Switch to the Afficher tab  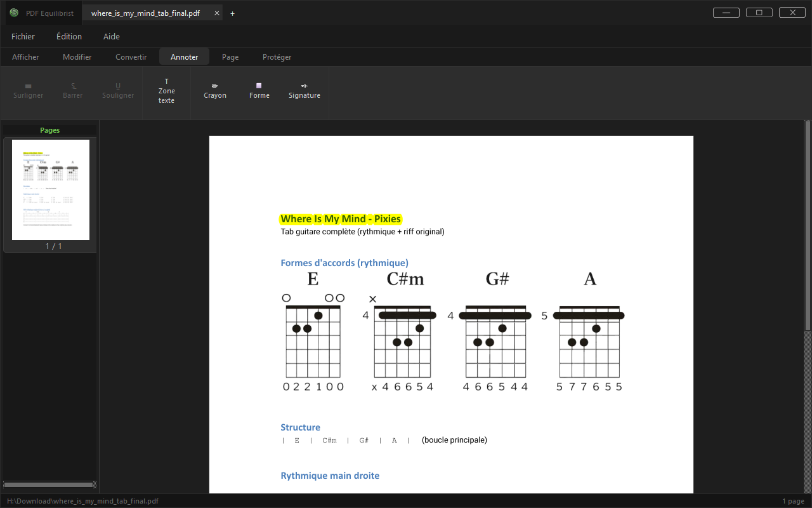tap(25, 57)
